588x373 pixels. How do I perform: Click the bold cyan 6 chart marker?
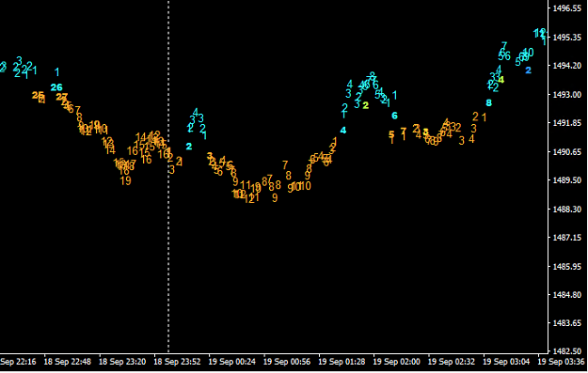(394, 116)
